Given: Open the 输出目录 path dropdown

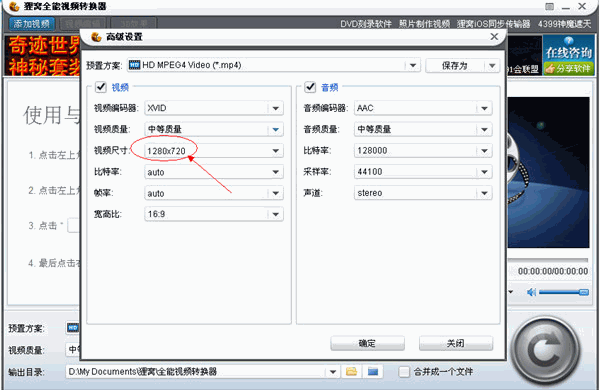Looking at the screenshot, I should tap(333, 372).
